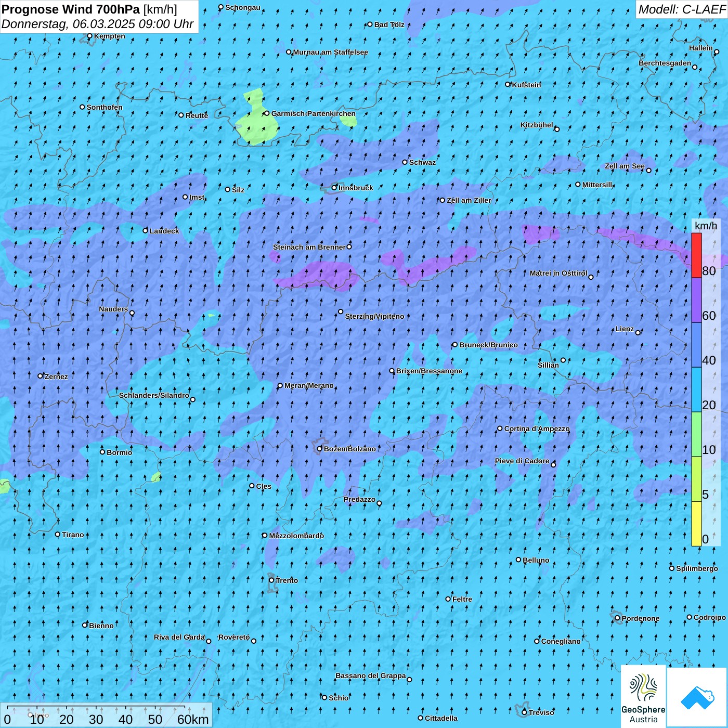Click the "Schwaz" label
This screenshot has width=728, height=728.
coord(422,162)
